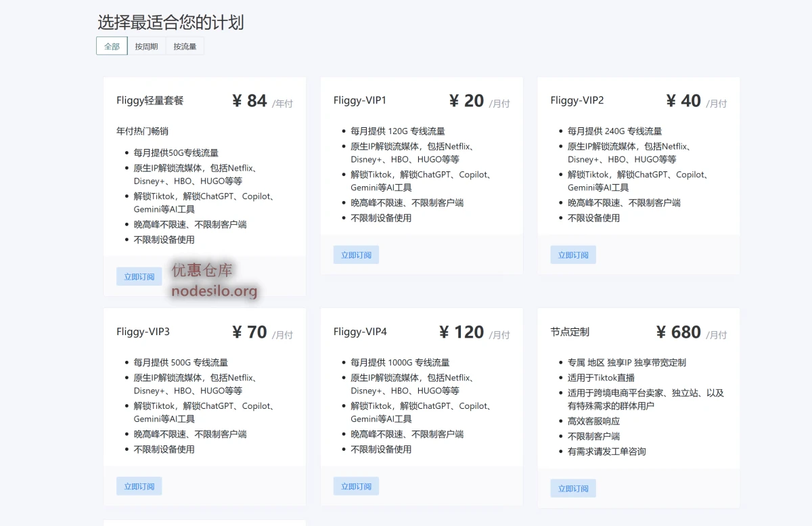
Task: Click 专属 地区 独享IP 独享带宽定制 text
Action: (x=627, y=363)
